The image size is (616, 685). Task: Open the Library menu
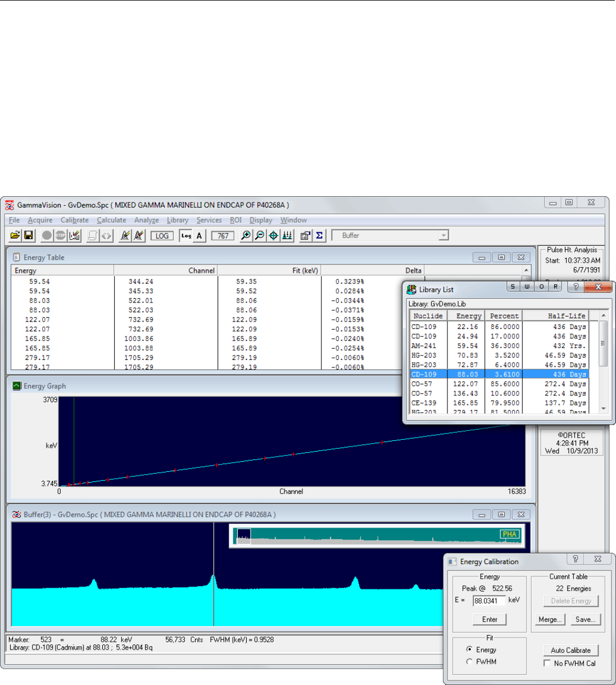(x=178, y=220)
